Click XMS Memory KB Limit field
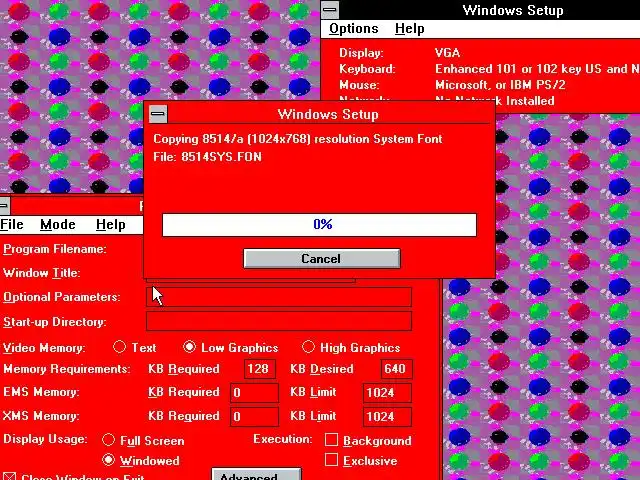Screen dimensions: 640x480 coord(387,416)
